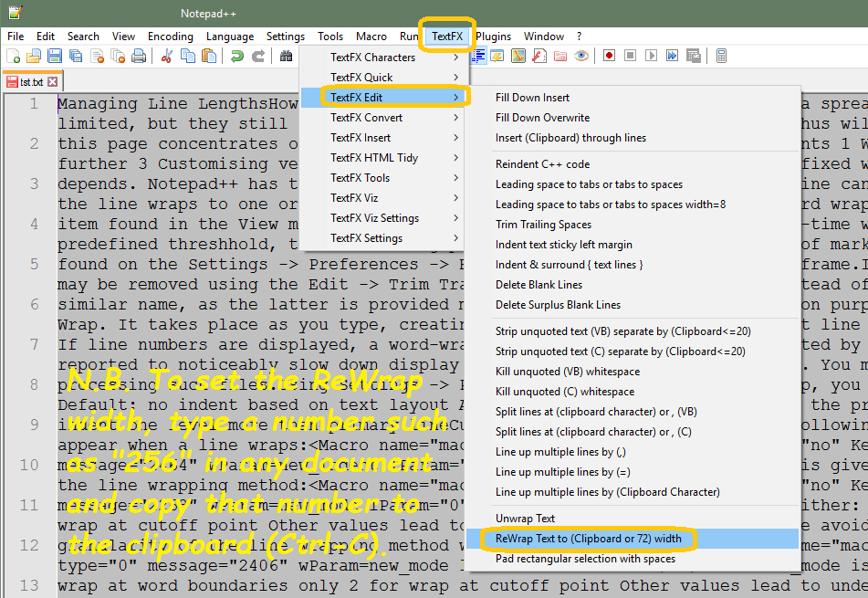
Task: Open Find with the binoculars icon
Action: pyautogui.click(x=286, y=56)
